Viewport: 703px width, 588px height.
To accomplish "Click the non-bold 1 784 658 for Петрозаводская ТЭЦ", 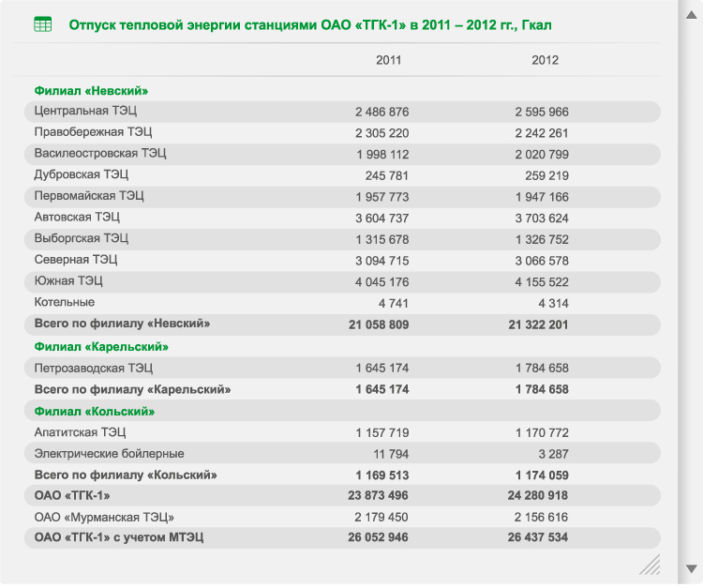I will pos(542,369).
